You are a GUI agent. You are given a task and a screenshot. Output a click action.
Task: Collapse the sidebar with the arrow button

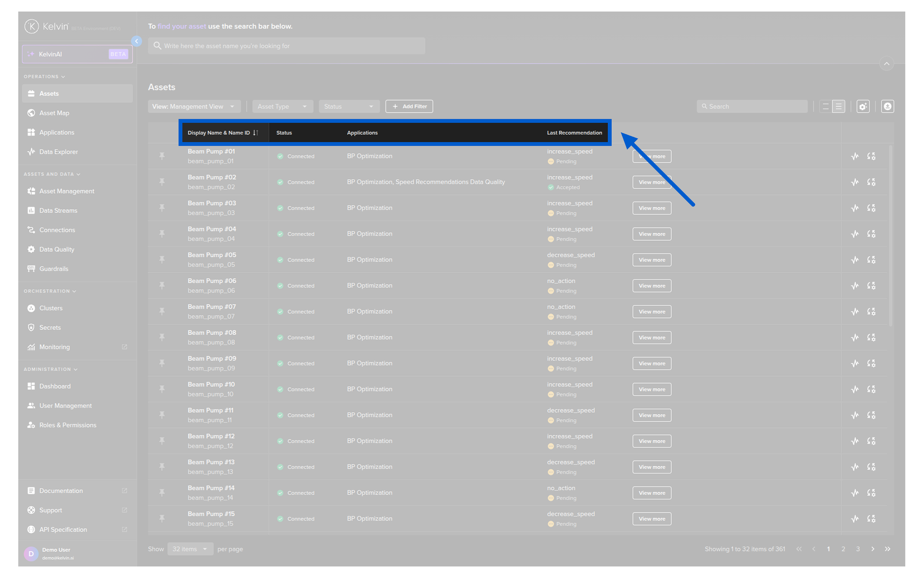137,41
